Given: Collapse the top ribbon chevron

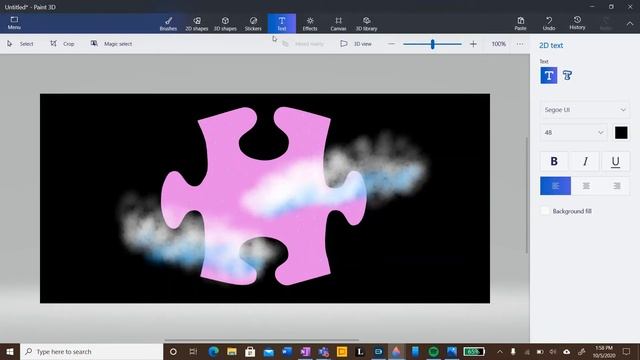Looking at the screenshot, I should tap(630, 24).
